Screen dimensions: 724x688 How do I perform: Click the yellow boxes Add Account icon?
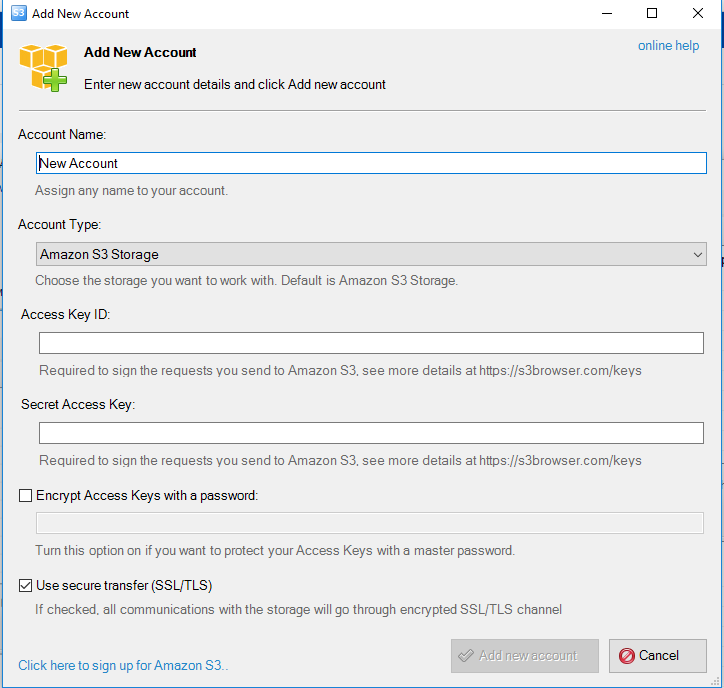coord(43,67)
